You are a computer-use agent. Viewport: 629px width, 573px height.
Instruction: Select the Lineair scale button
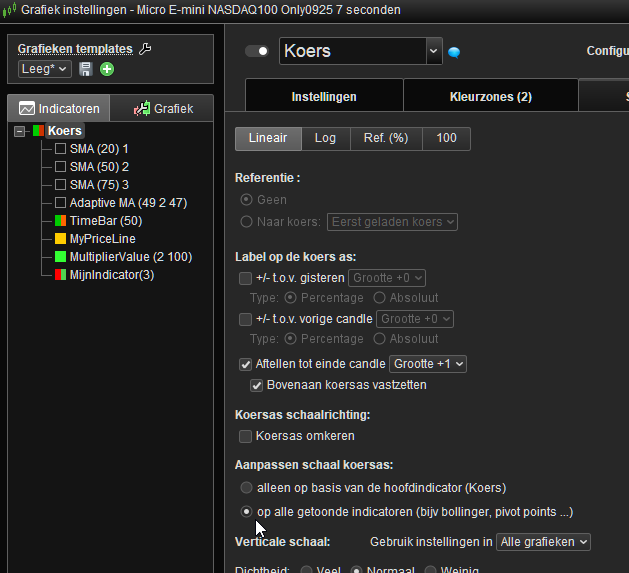coord(268,138)
